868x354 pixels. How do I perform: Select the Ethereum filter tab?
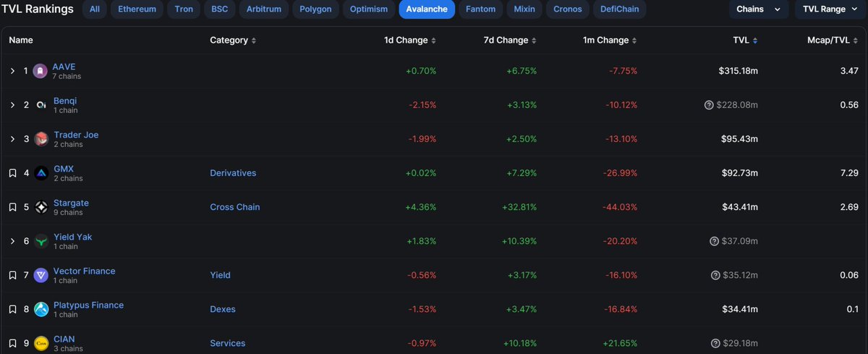tap(137, 9)
